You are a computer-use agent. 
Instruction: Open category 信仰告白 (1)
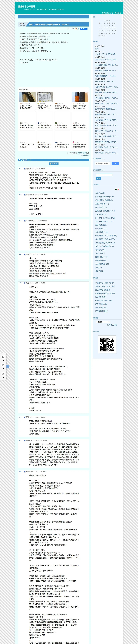(x=100, y=193)
